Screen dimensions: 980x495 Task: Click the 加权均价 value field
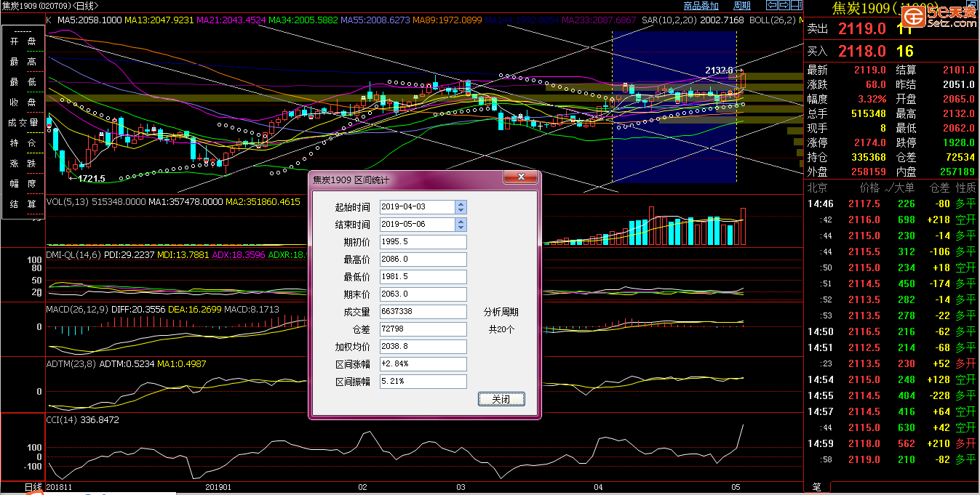pyautogui.click(x=423, y=347)
